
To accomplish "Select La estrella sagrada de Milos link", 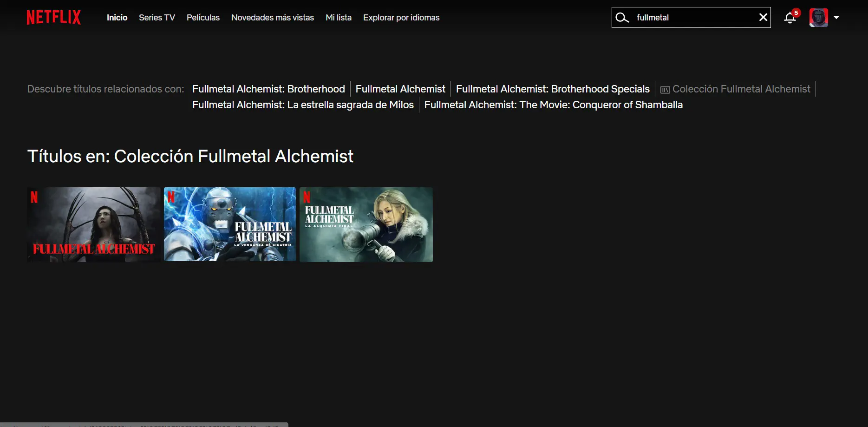I will [x=303, y=105].
